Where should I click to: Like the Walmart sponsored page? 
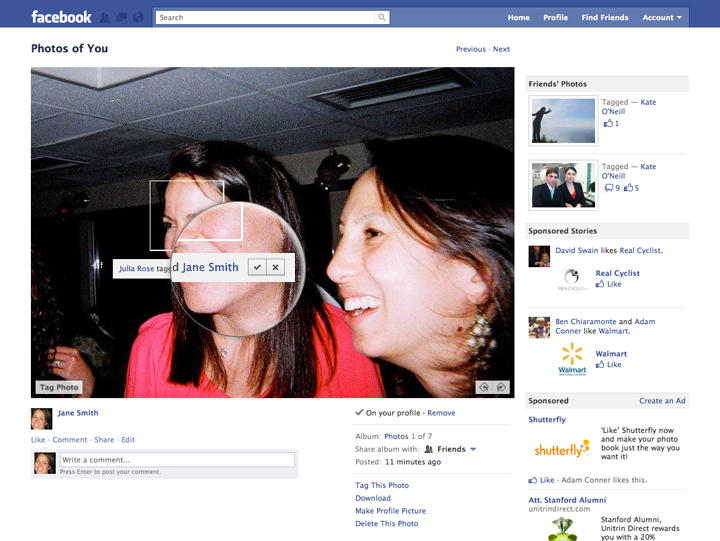coord(608,365)
